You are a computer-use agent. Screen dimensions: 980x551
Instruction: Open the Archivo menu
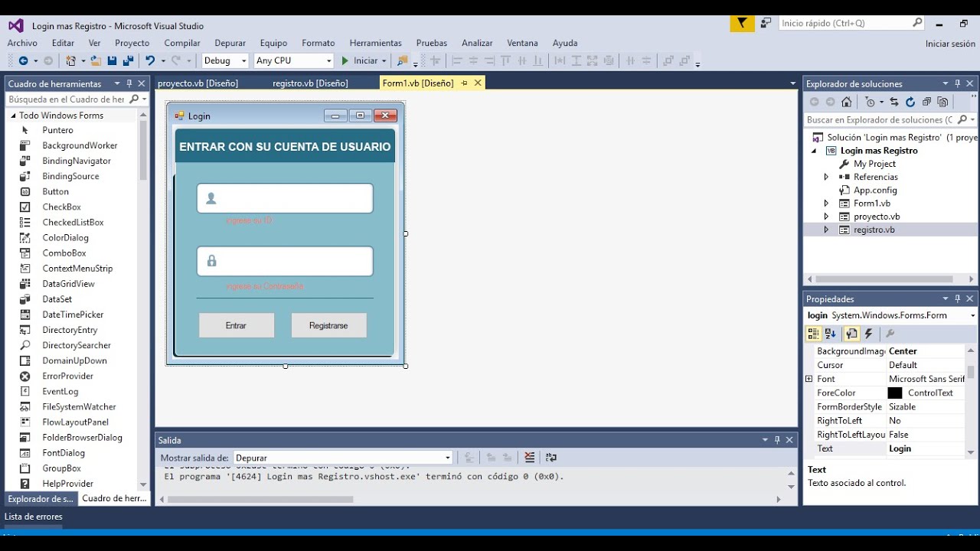(x=22, y=43)
